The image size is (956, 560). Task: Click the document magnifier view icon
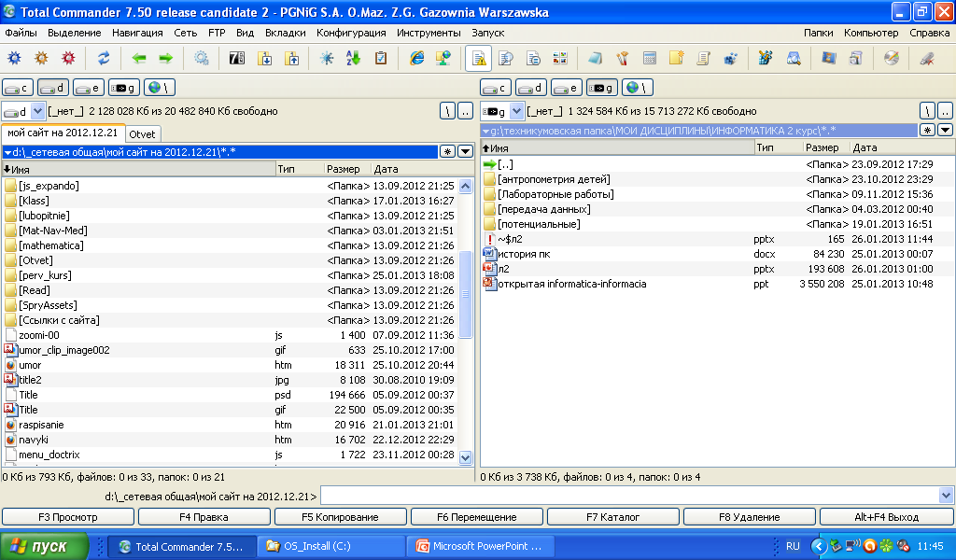coord(506,59)
